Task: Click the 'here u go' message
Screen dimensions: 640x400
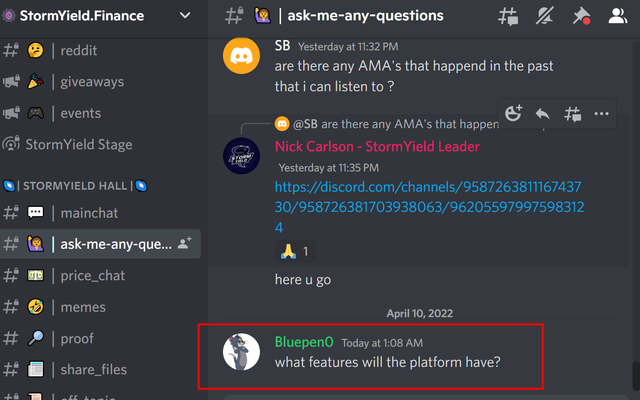Action: 303,280
